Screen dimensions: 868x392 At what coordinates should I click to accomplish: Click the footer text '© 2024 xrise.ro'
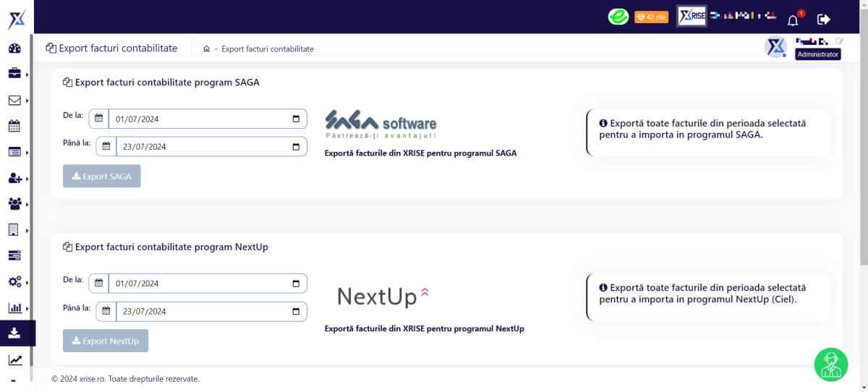[78, 379]
